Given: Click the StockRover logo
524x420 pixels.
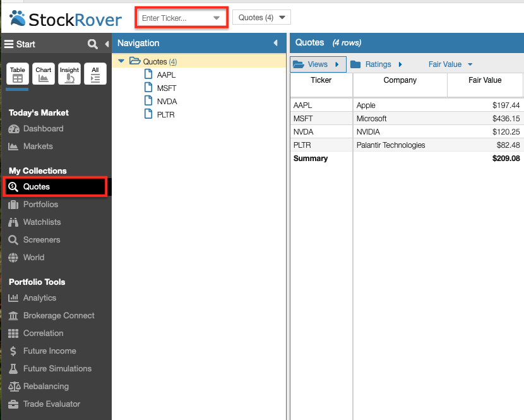Looking at the screenshot, I should tap(66, 19).
